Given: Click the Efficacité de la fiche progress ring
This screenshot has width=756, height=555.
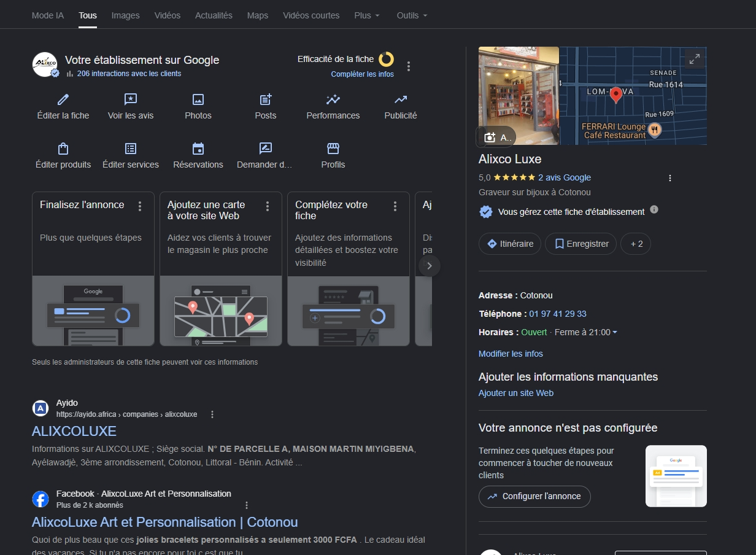Looking at the screenshot, I should tap(386, 60).
